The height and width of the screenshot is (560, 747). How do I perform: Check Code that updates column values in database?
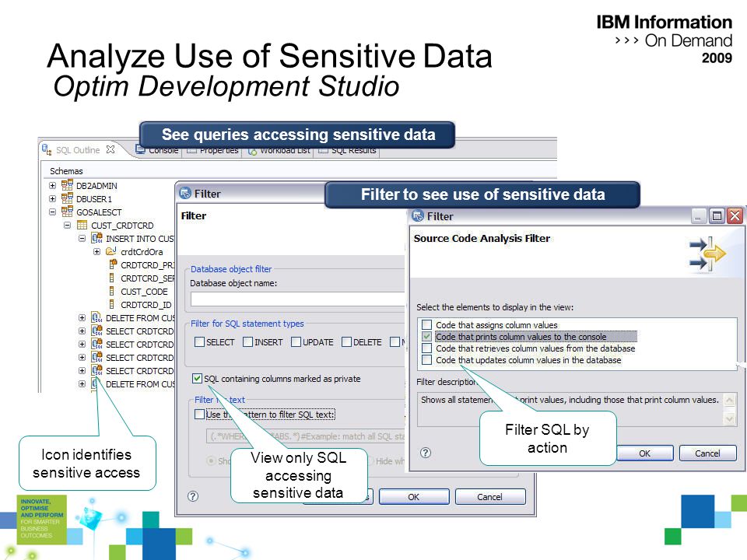[427, 359]
